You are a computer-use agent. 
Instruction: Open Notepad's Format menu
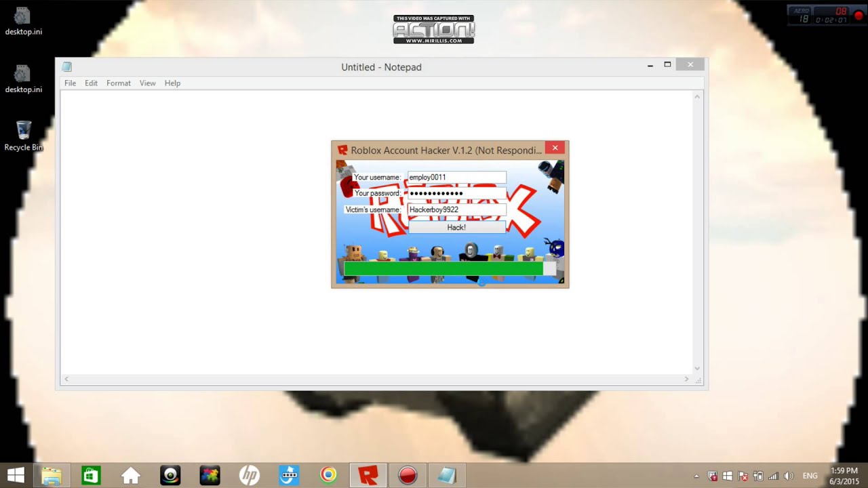point(118,83)
